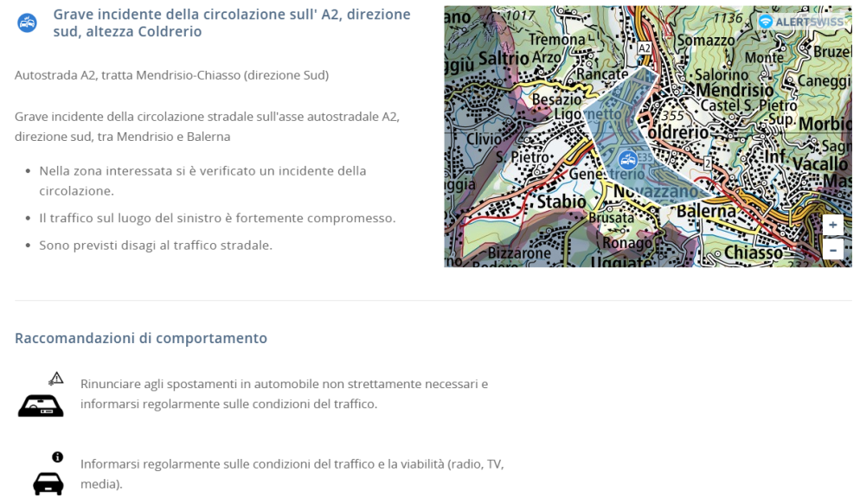This screenshot has width=860, height=504.
Task: Click the Balerna label on the map
Action: pyautogui.click(x=706, y=211)
